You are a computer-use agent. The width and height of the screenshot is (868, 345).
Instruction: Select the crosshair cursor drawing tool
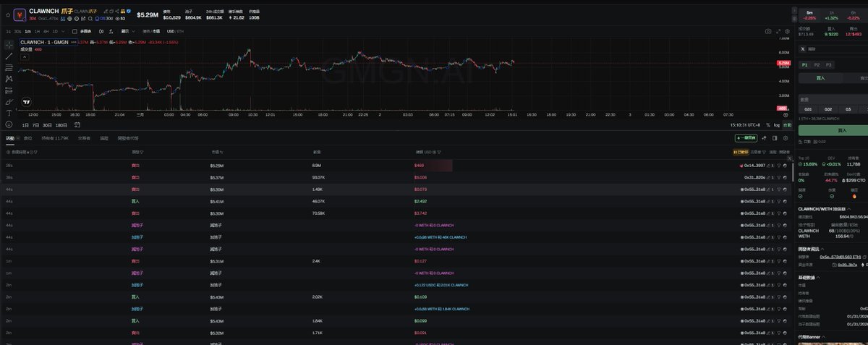point(8,45)
